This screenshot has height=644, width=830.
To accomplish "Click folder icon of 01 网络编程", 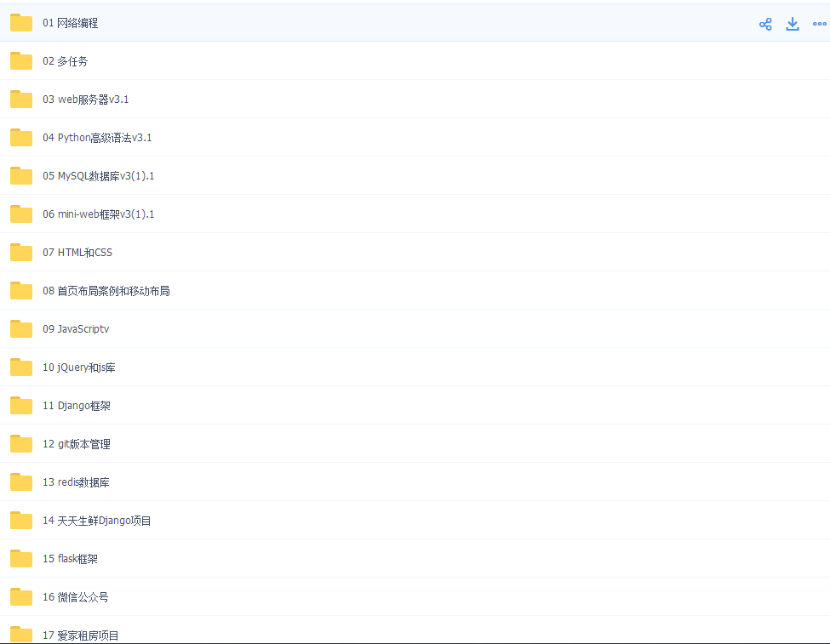I will point(21,23).
